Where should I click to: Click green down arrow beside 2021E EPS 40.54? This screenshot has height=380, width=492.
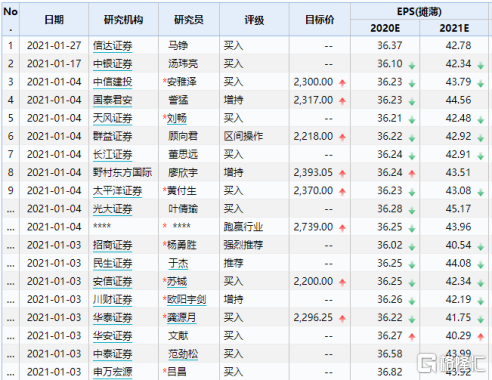click(x=481, y=247)
